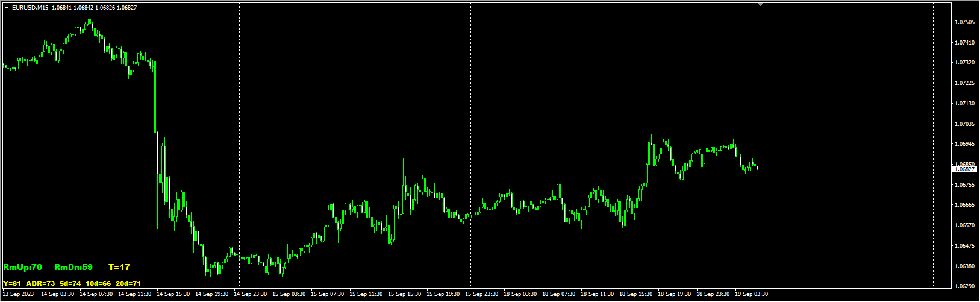The height and width of the screenshot is (302, 980).
Task: Click the 18 Sep 15:30 time label
Action: point(637,295)
